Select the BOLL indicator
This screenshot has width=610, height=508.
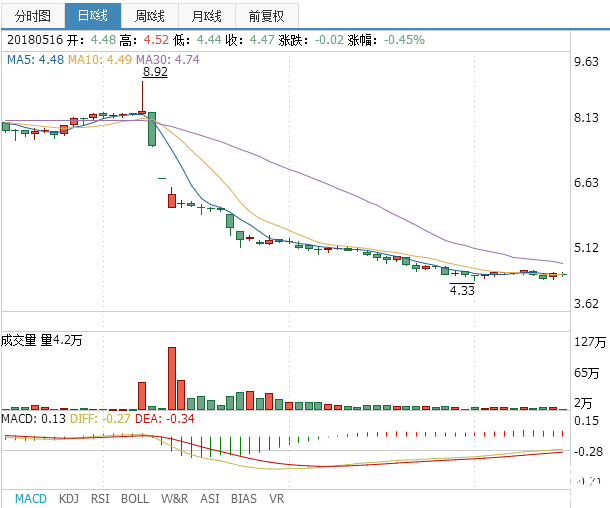point(135,498)
